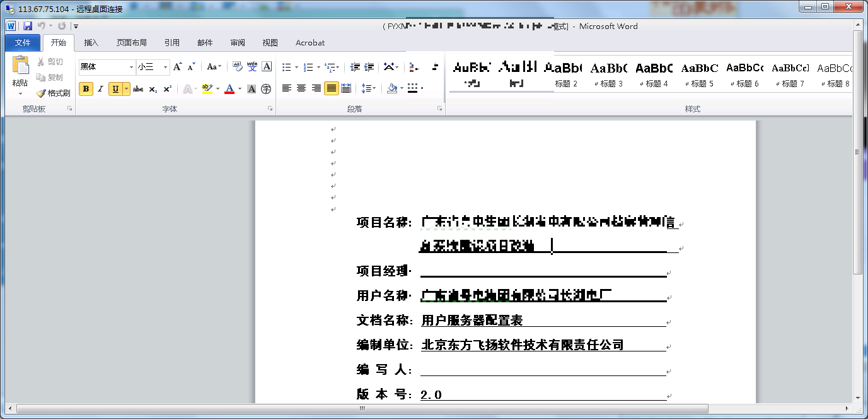The width and height of the screenshot is (868, 419).
Task: Click the Redo icon in title bar
Action: (62, 26)
